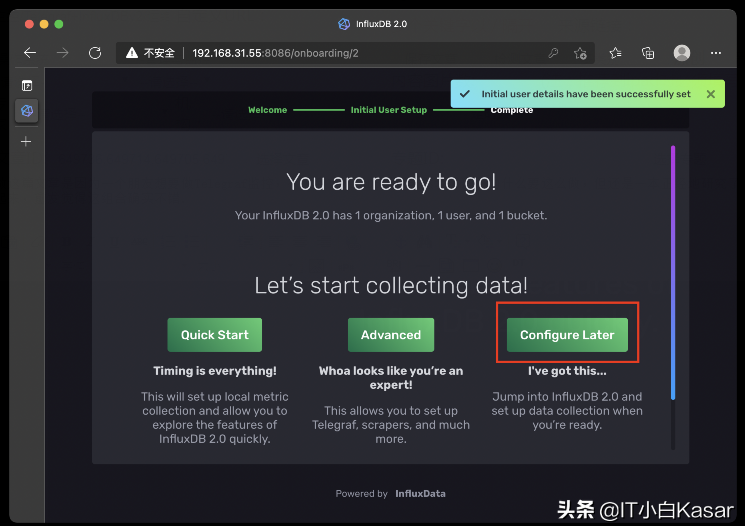Screen dimensions: 745x526
Task: Click the InfluxData text in the footer
Action: point(420,494)
